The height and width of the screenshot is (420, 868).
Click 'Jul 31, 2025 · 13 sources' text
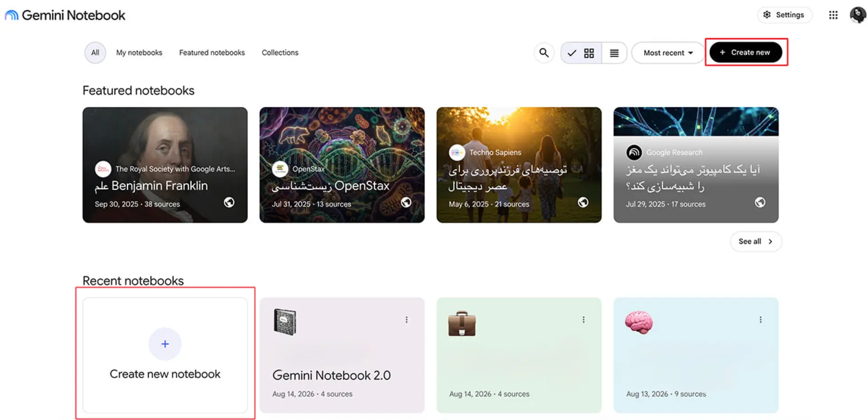[x=311, y=204]
